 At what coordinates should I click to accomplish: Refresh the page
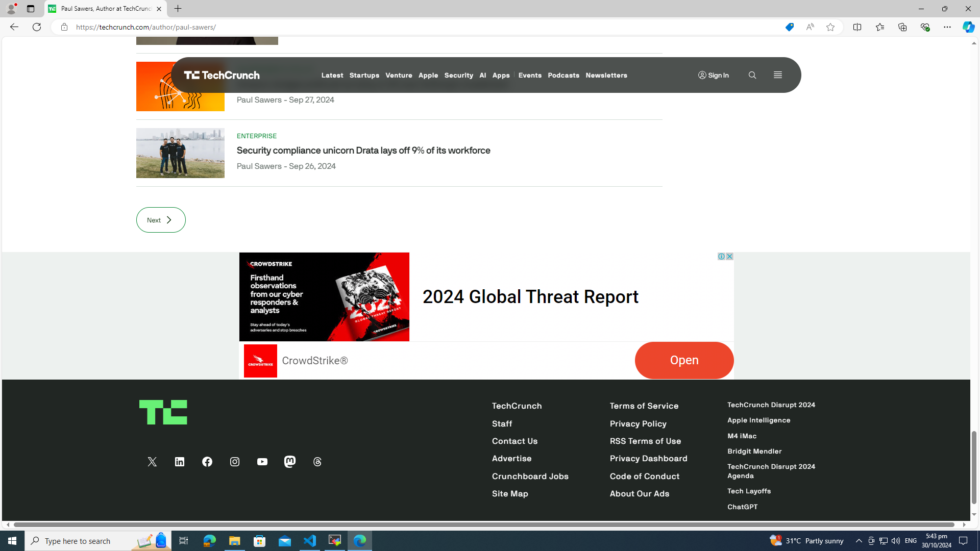pos(37,27)
